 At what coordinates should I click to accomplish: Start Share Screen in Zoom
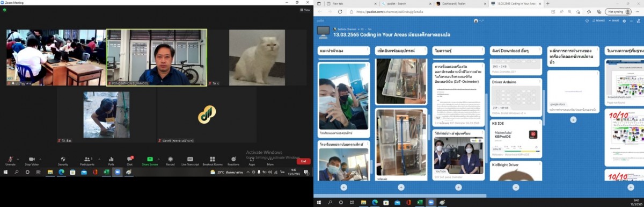coord(150,161)
